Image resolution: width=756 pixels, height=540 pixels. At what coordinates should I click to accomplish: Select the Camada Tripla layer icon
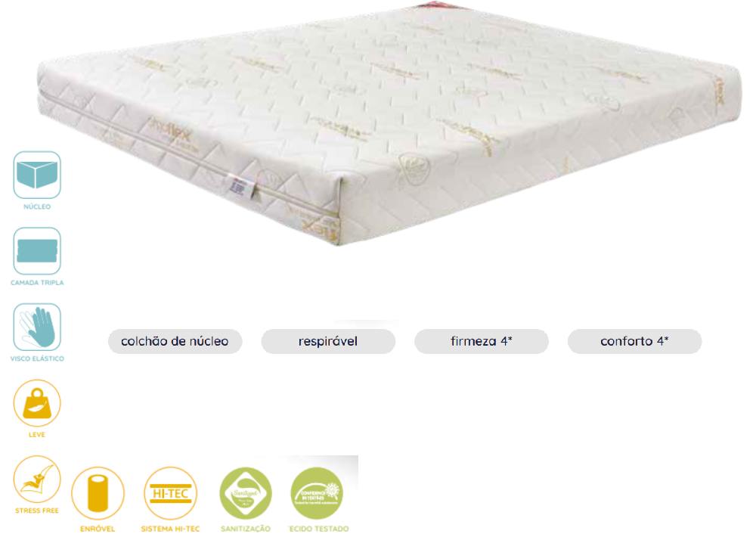click(37, 251)
